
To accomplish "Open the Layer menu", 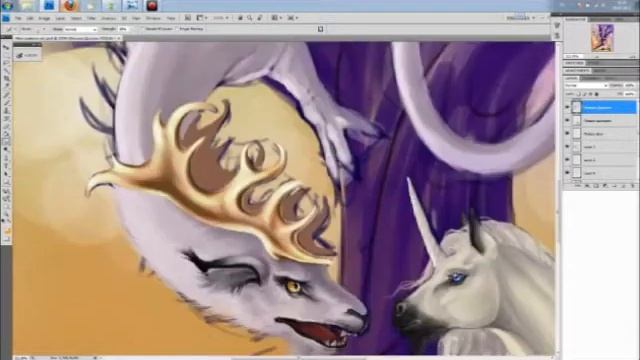I will click(x=60, y=18).
